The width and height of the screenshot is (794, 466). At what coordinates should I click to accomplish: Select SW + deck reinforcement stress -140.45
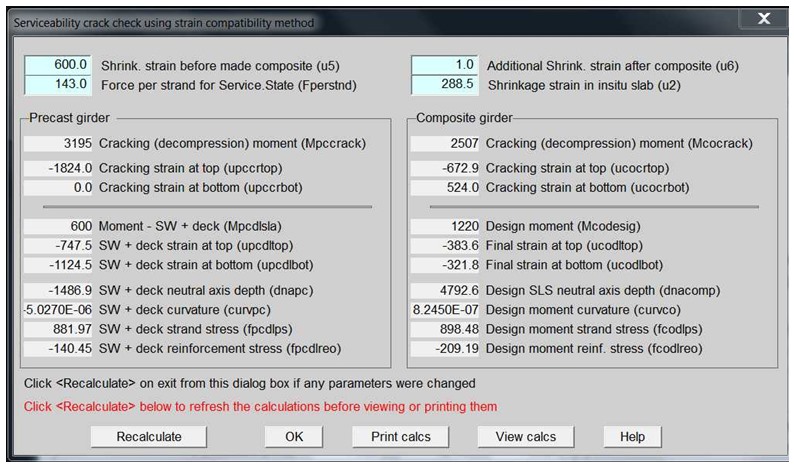58,348
